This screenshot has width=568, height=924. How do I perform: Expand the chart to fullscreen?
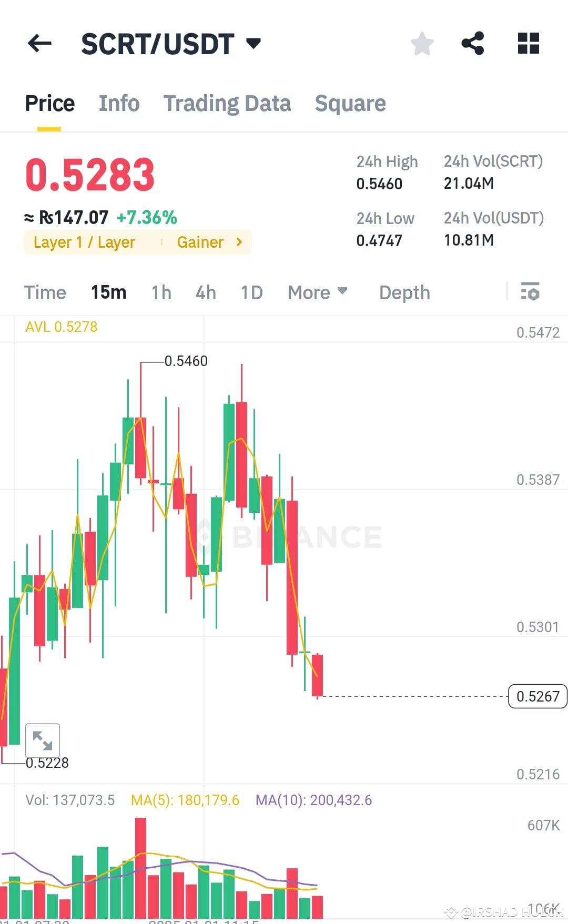pos(43,740)
